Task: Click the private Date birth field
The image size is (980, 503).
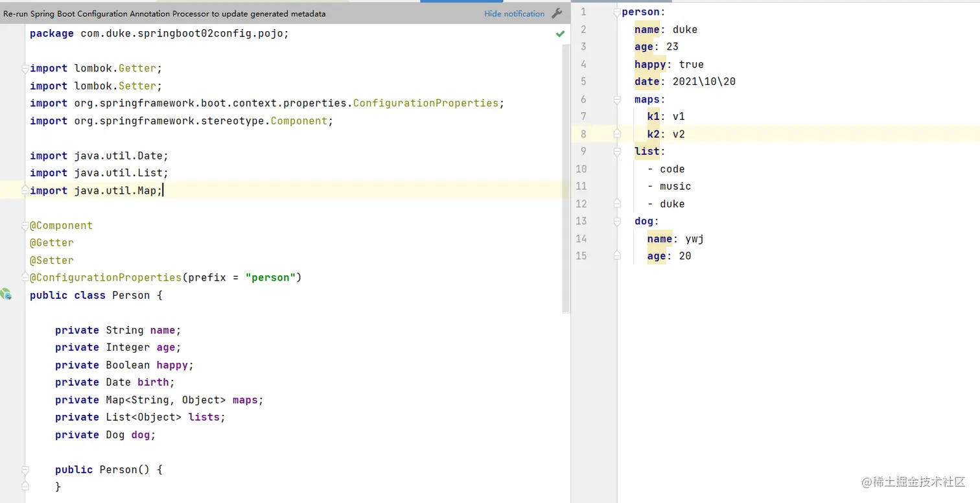Action: (115, 382)
